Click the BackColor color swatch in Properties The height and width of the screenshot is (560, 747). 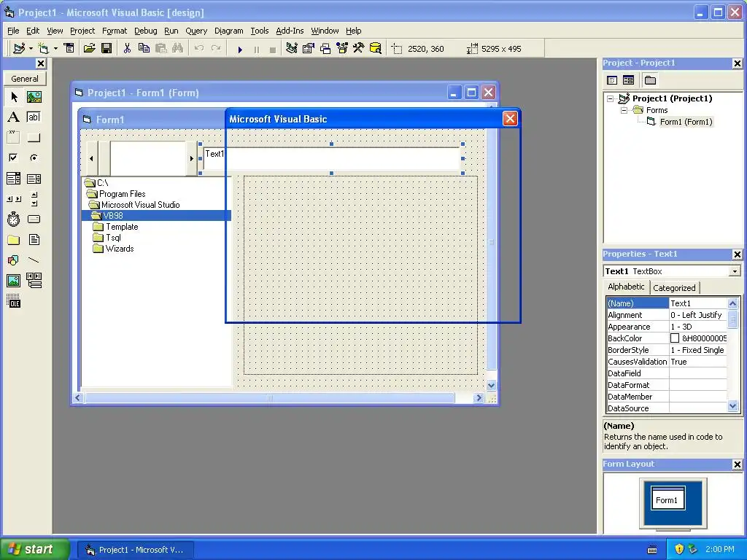(675, 338)
